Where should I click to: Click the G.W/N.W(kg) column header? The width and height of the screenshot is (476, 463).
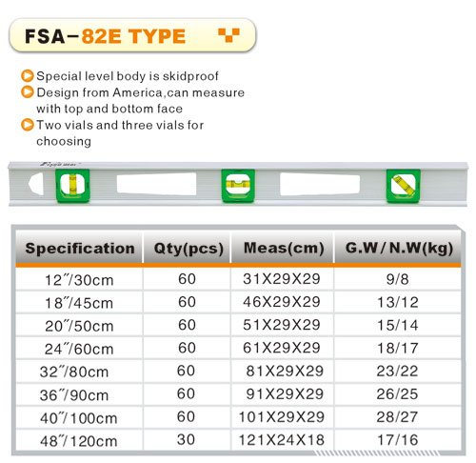(x=398, y=248)
